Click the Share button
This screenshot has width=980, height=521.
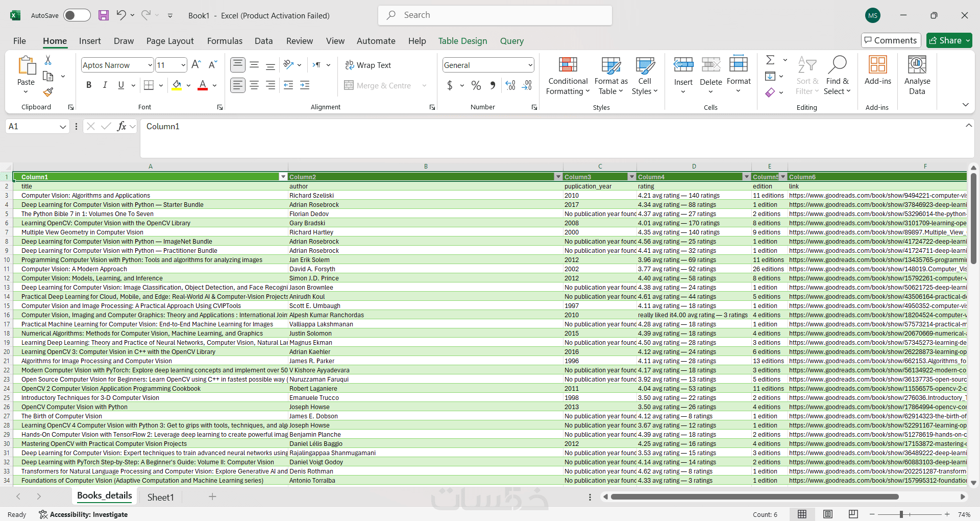(x=949, y=40)
